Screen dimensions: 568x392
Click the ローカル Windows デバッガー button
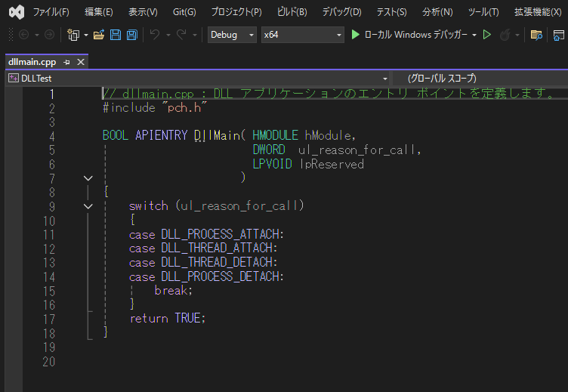pyautogui.click(x=415, y=35)
